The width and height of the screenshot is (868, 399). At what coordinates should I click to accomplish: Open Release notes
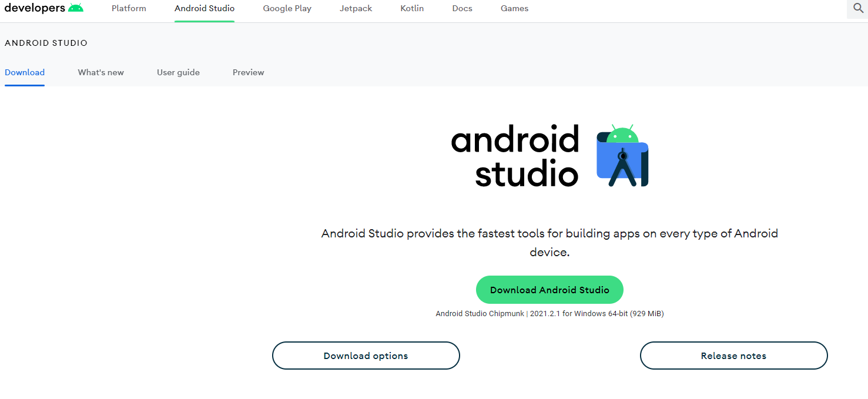click(733, 356)
